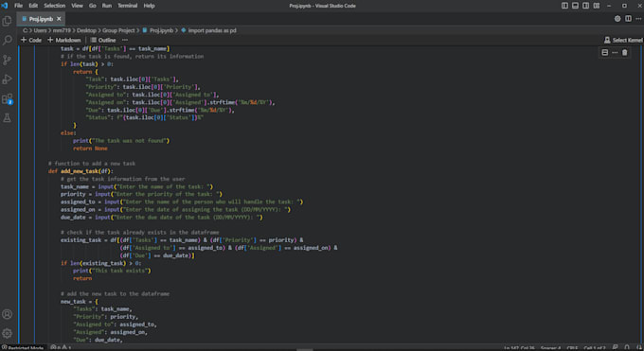This screenshot has height=351, width=644.
Task: Click the 'if len(task) > 0:' line
Action: 87,64
